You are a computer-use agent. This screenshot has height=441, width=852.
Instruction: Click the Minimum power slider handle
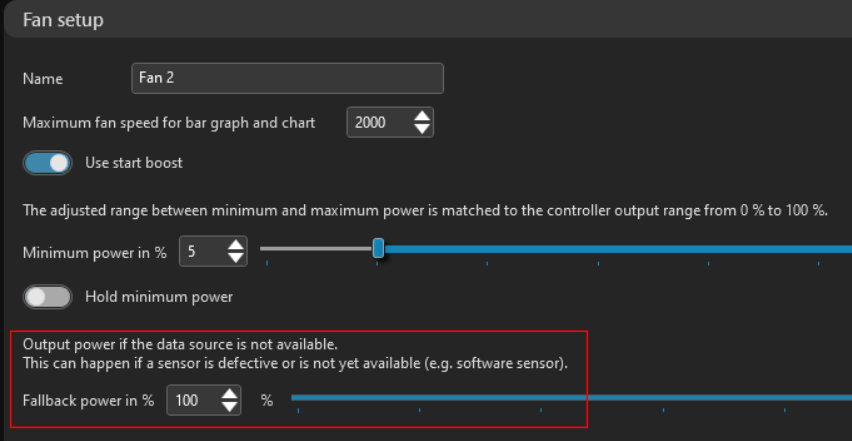tap(379, 249)
